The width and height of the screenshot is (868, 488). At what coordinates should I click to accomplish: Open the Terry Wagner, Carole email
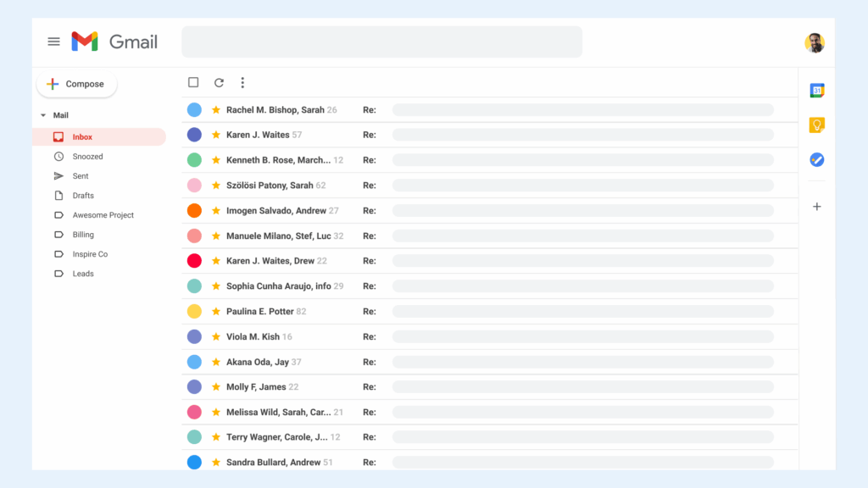(490, 437)
